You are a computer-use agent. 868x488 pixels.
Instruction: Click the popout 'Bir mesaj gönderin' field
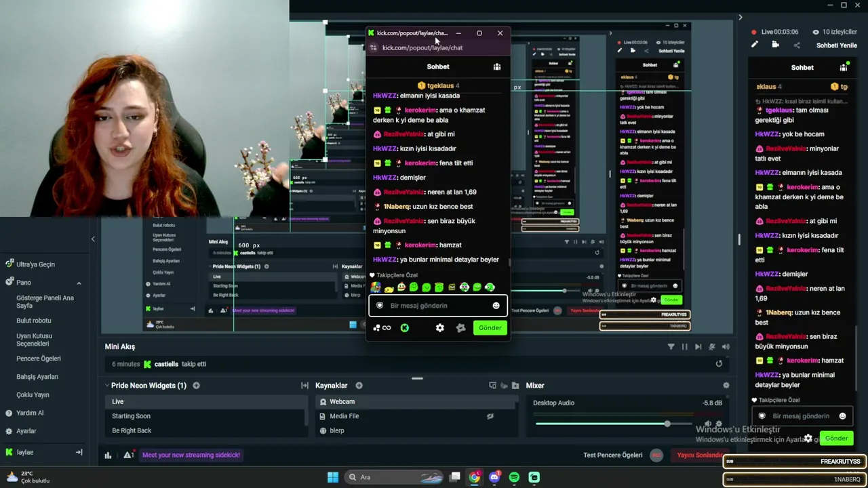[438, 306]
